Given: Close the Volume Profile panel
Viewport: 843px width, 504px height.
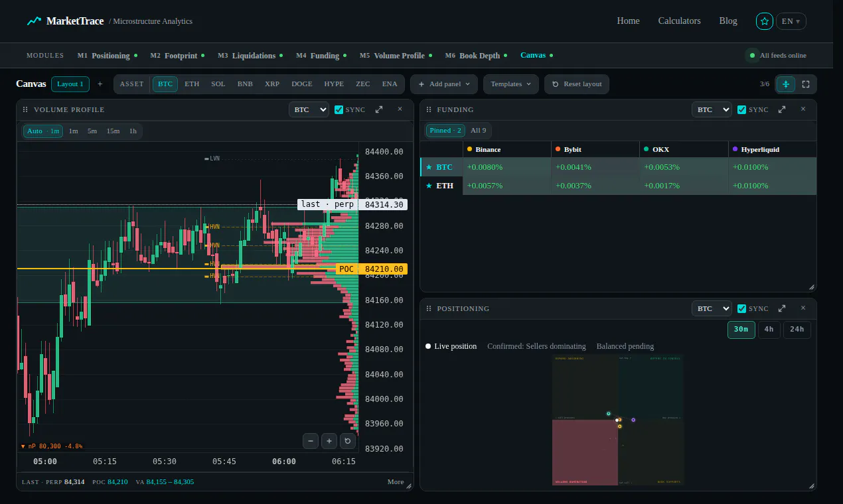Looking at the screenshot, I should [x=400, y=109].
